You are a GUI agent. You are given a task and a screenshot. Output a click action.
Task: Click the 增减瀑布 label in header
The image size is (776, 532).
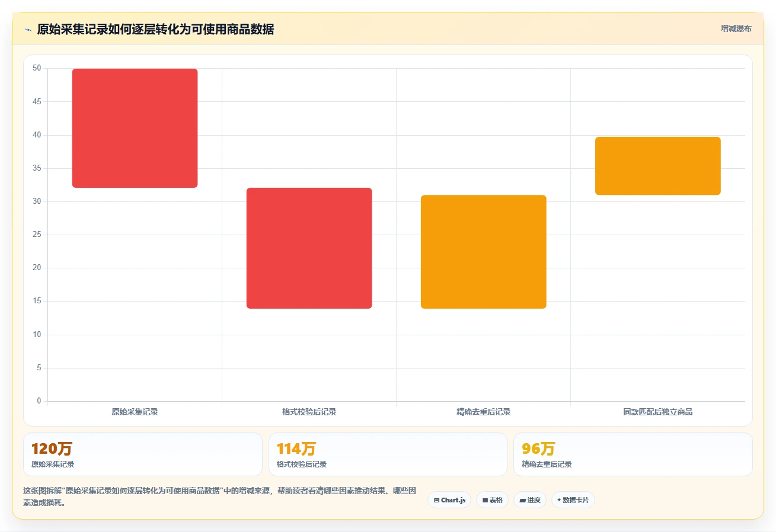pyautogui.click(x=736, y=28)
